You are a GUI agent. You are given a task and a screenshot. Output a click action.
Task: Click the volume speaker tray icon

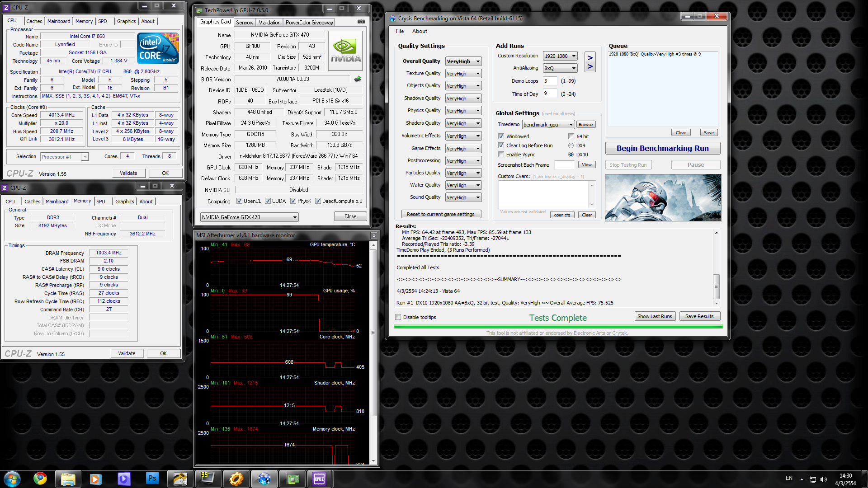[x=823, y=479]
